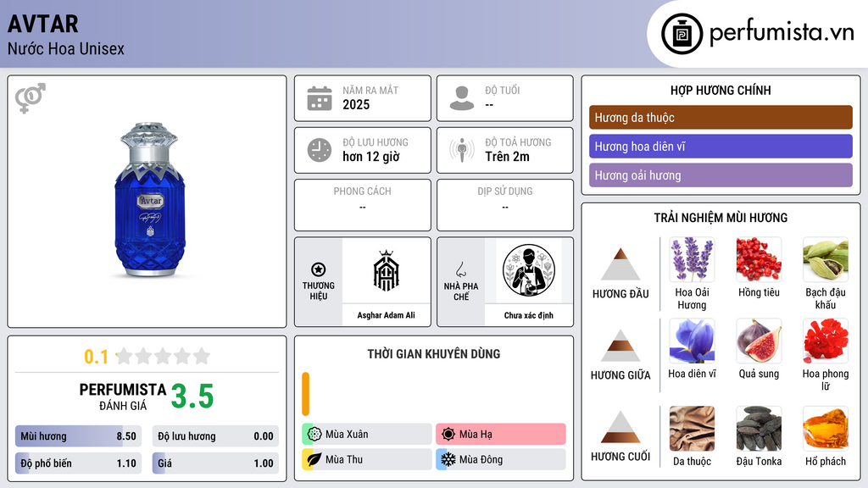This screenshot has height=488, width=868.
Task: Open the Bạch đậu khấu note image
Action: tap(826, 259)
